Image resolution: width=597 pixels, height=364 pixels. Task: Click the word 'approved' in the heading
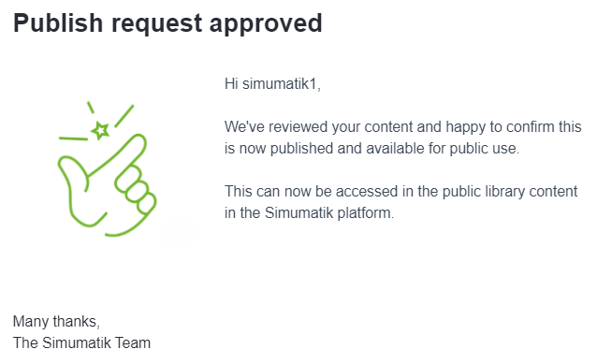coord(266,24)
